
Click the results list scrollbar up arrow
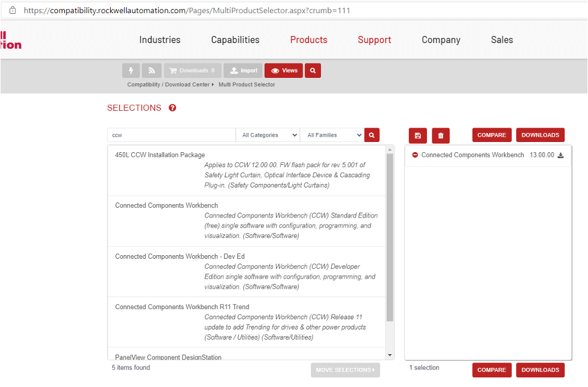pos(390,150)
